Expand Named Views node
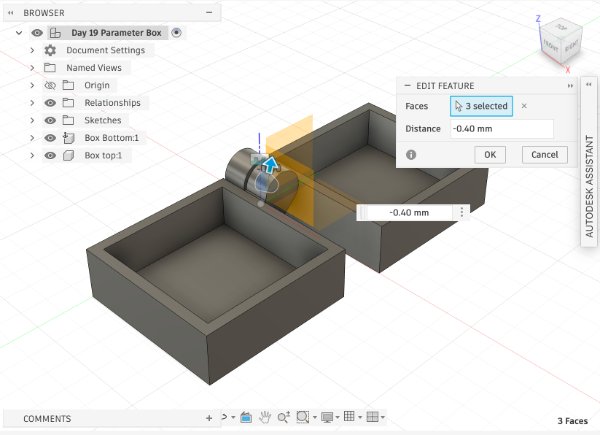600x435 pixels. point(32,68)
